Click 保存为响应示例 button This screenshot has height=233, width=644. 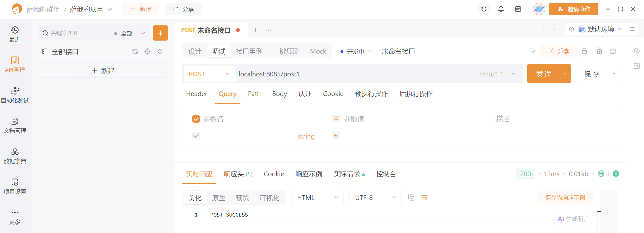point(565,197)
